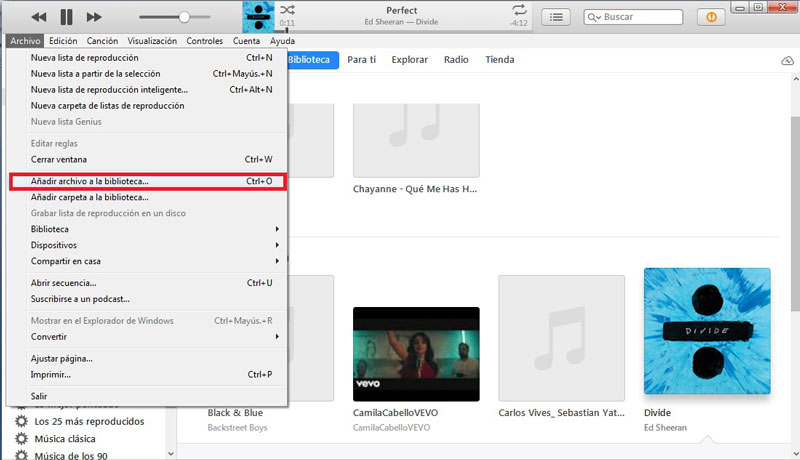Toggle shuffle playback
The height and width of the screenshot is (460, 800).
coord(287,10)
